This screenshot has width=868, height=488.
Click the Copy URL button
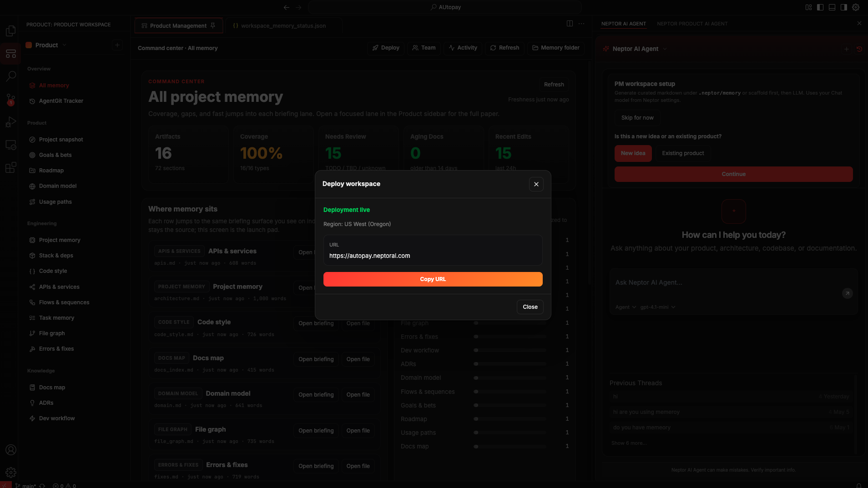[x=433, y=279]
